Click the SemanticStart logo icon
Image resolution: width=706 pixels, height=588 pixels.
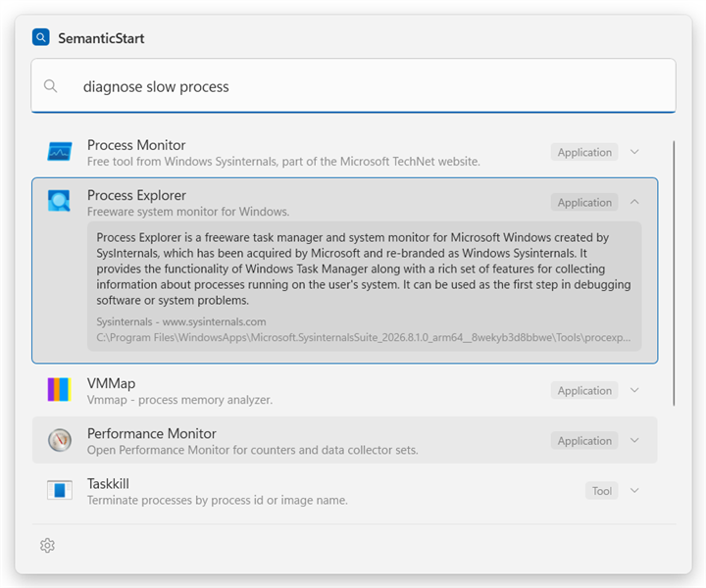tap(41, 37)
